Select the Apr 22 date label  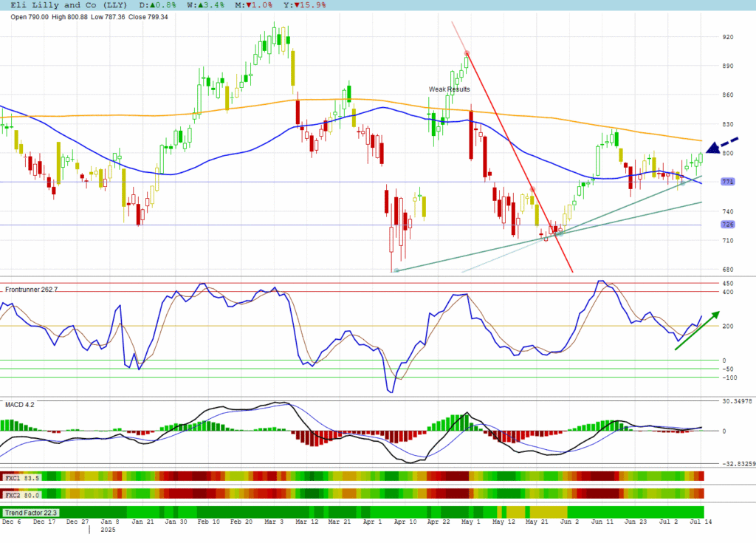pos(439,522)
